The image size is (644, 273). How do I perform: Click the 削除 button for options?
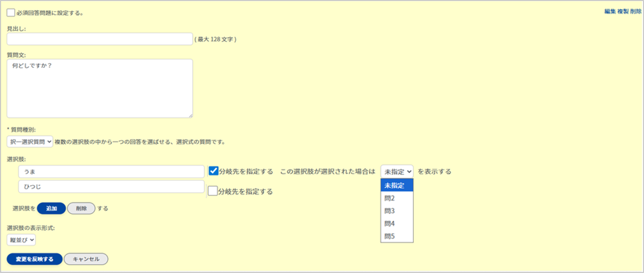(81, 208)
